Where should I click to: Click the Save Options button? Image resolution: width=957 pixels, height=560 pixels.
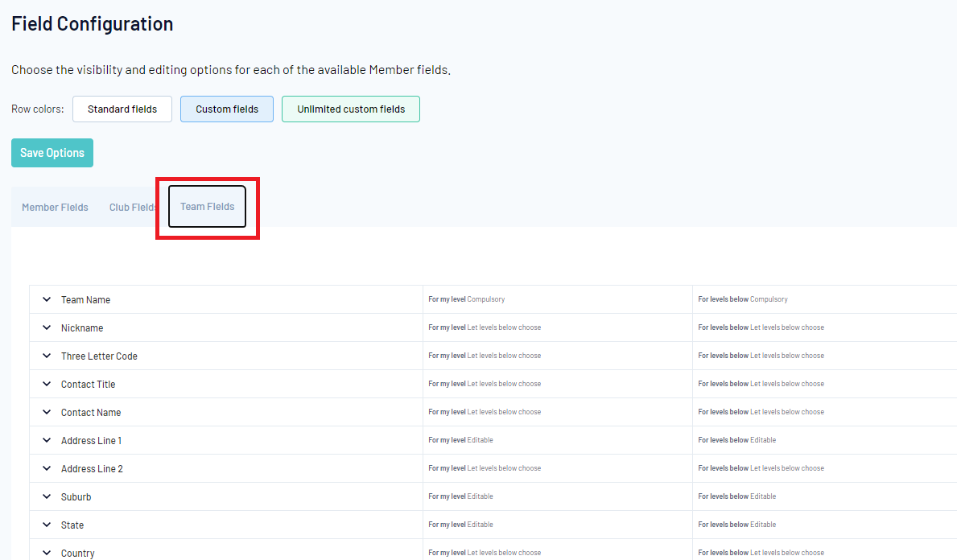52,153
